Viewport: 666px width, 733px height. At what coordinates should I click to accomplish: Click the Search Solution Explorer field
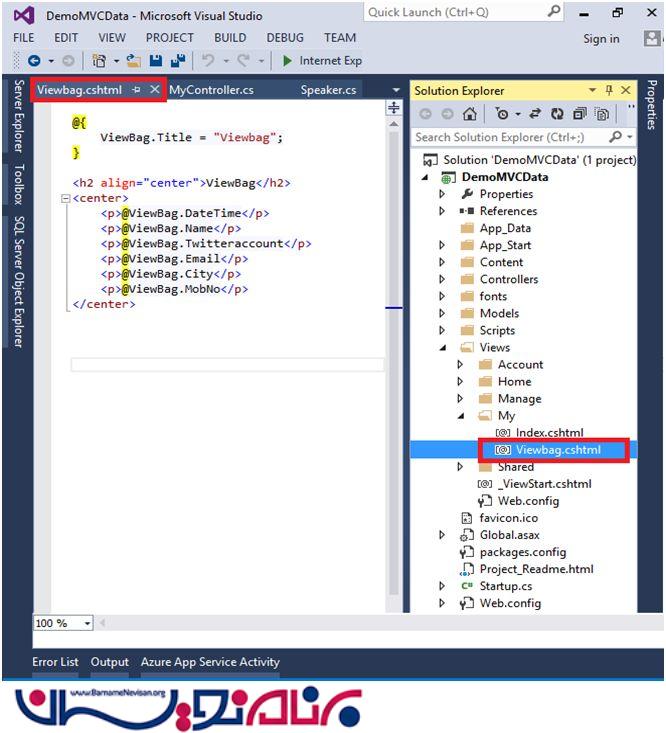point(512,137)
